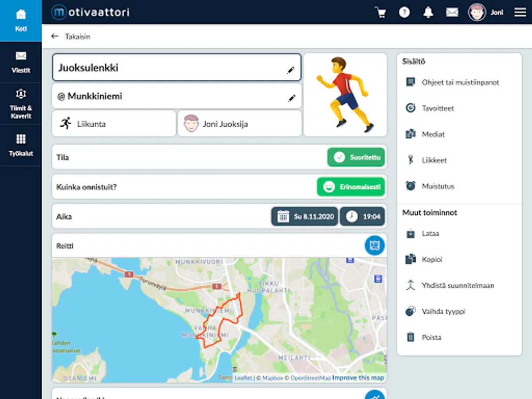Viewport: 532px width, 399px height.
Task: Select the Liikunta category box
Action: point(114,124)
